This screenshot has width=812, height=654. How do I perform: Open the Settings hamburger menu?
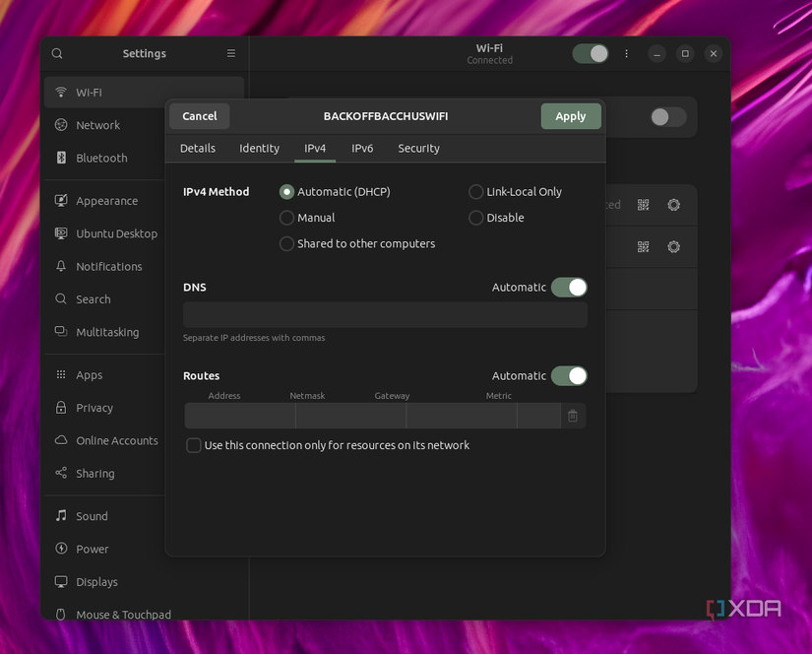coord(231,53)
